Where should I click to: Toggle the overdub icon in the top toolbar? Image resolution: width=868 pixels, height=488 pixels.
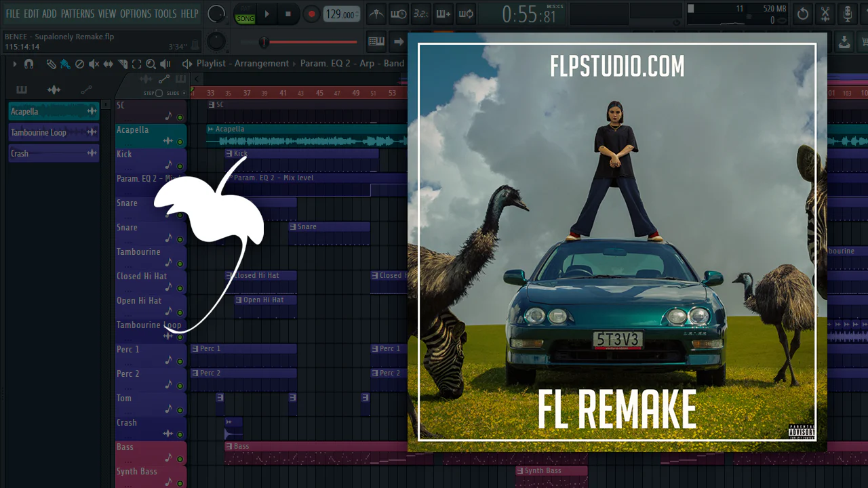[x=443, y=14]
